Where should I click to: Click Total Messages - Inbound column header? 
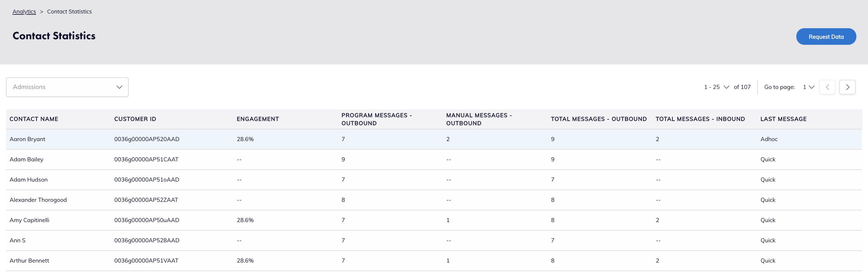tap(700, 119)
